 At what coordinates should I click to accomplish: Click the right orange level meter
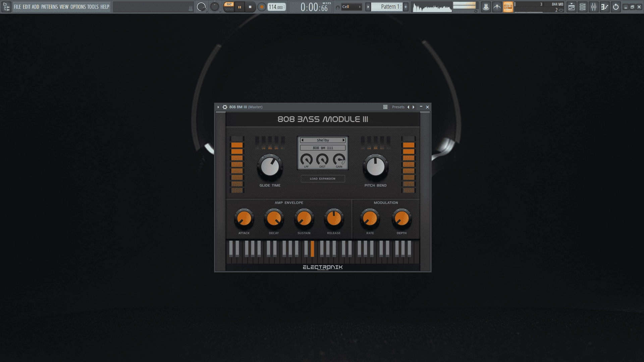[x=409, y=165]
